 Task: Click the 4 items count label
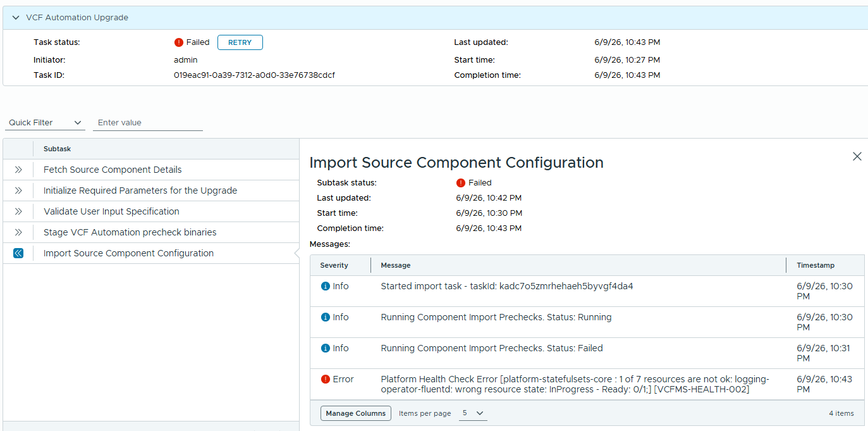[841, 413]
